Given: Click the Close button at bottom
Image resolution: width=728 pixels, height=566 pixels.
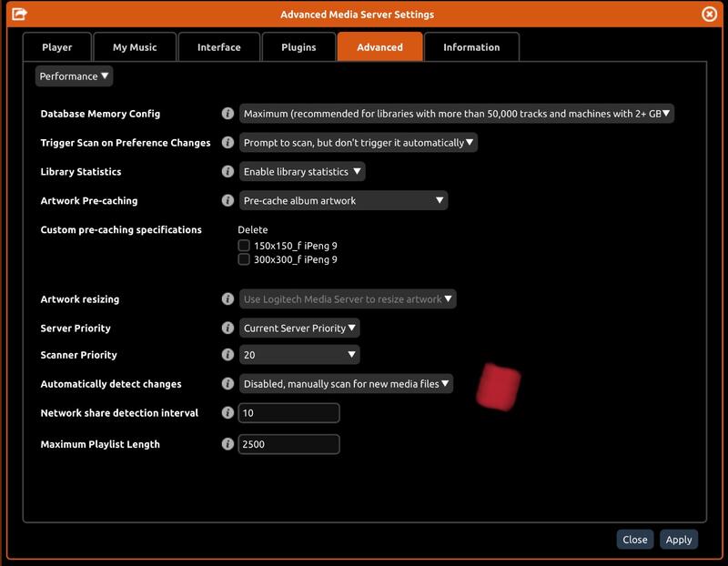Looking at the screenshot, I should point(634,540).
